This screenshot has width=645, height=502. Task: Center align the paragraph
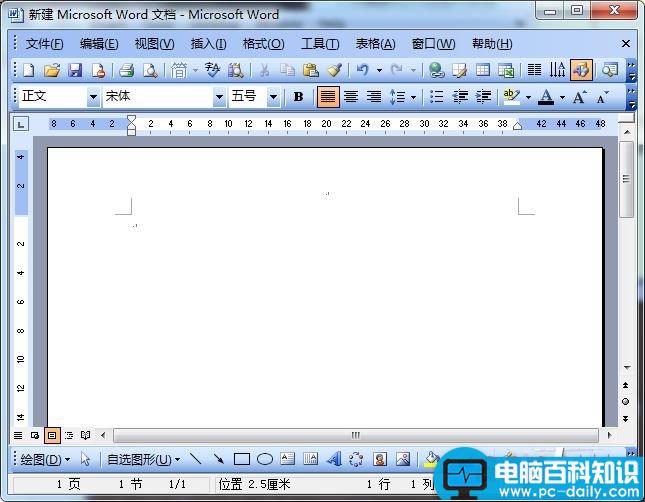[351, 97]
